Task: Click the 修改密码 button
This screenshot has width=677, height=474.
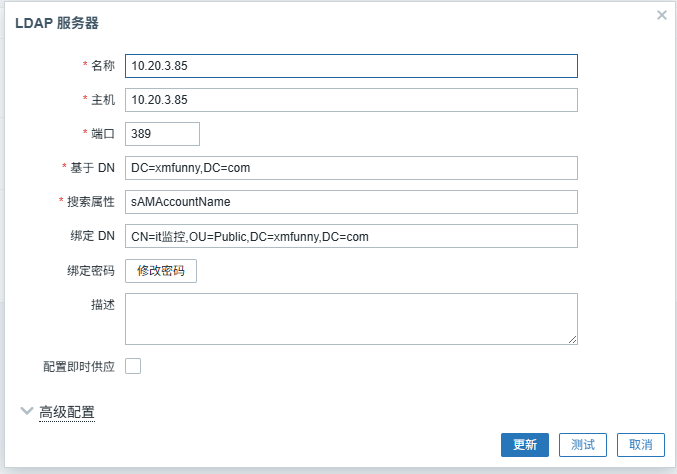Action: click(161, 271)
